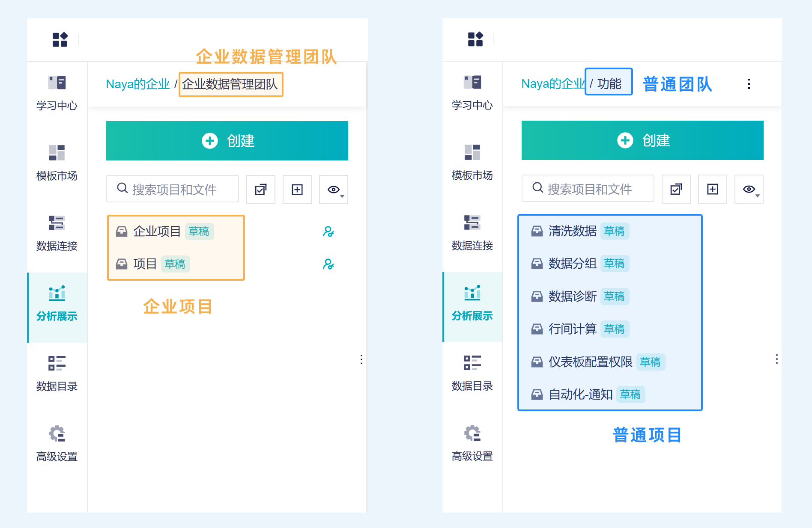Open the three-dot menu beside 普通团队
The height and width of the screenshot is (528, 812).
(x=749, y=84)
